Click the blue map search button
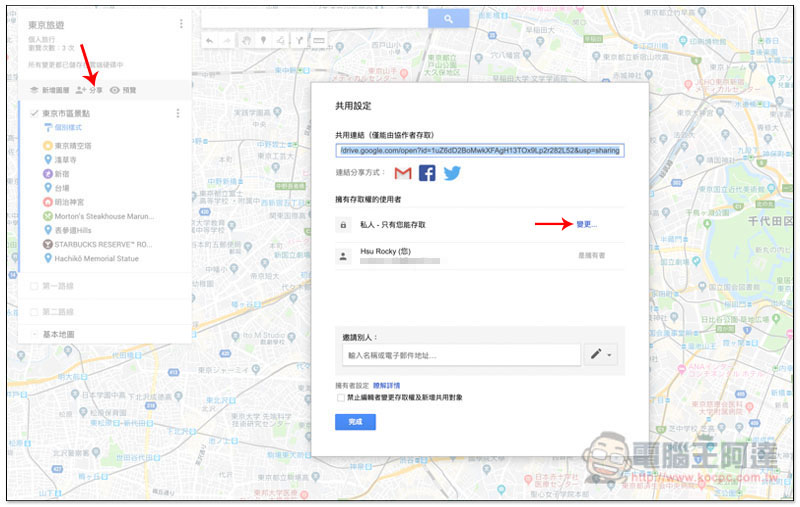 coord(448,19)
